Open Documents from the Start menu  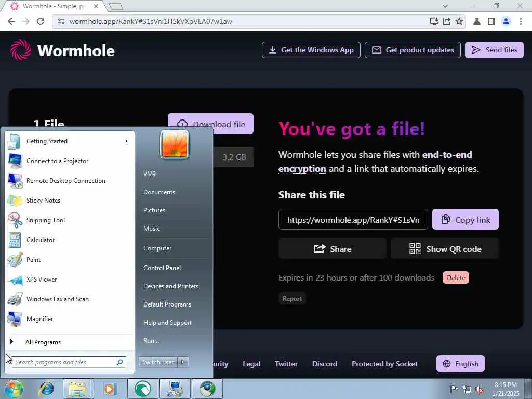[x=159, y=192]
